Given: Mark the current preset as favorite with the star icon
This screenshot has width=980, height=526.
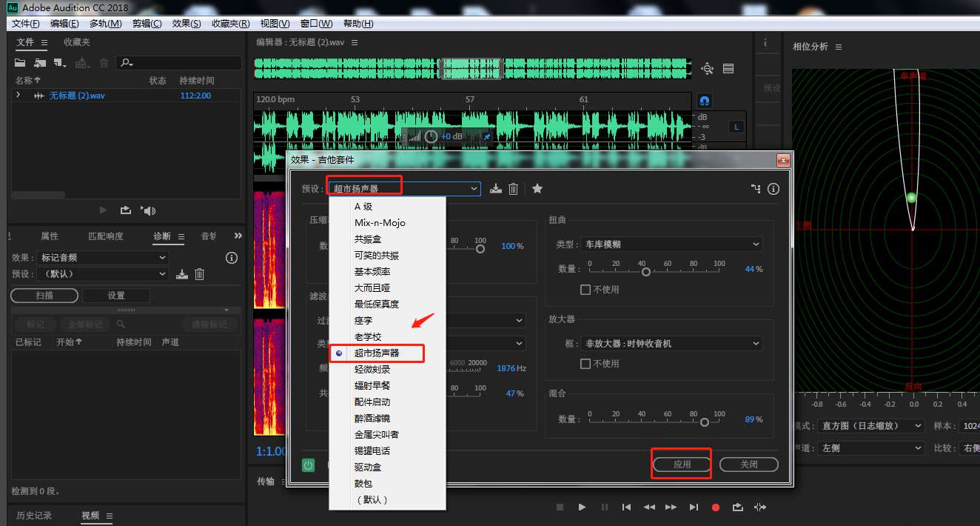Looking at the screenshot, I should tap(537, 189).
